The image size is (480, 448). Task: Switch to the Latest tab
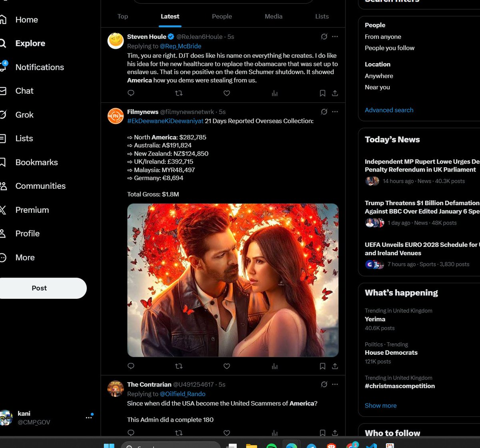click(170, 16)
